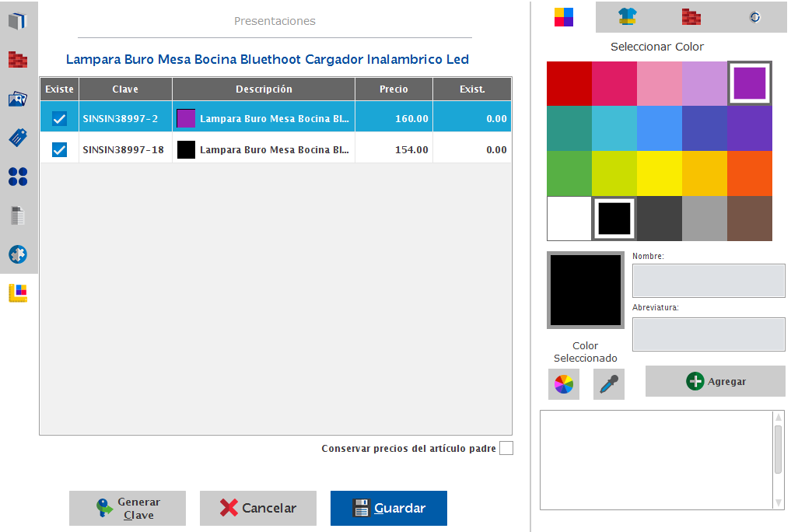Switch to the color squares tab
The width and height of the screenshot is (791, 532).
pos(563,17)
